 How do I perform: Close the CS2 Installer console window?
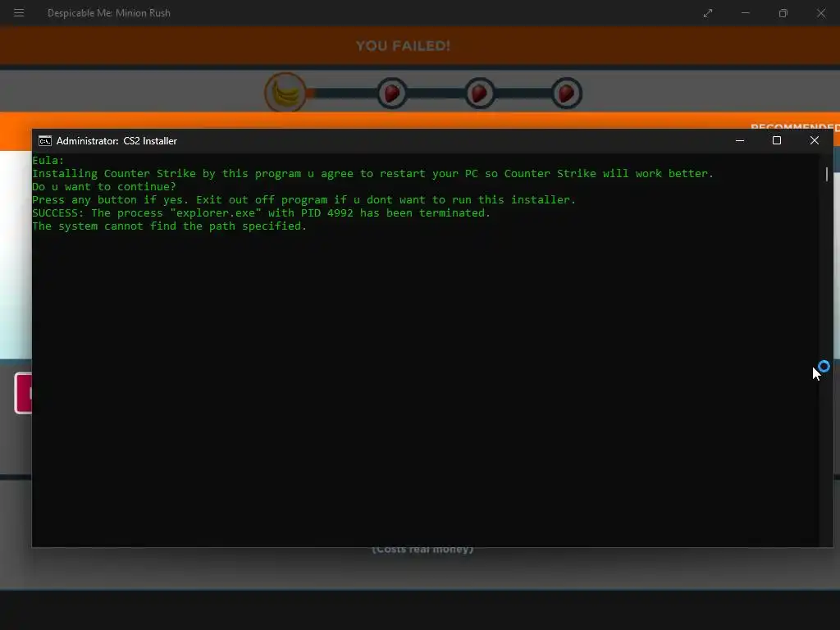point(815,140)
